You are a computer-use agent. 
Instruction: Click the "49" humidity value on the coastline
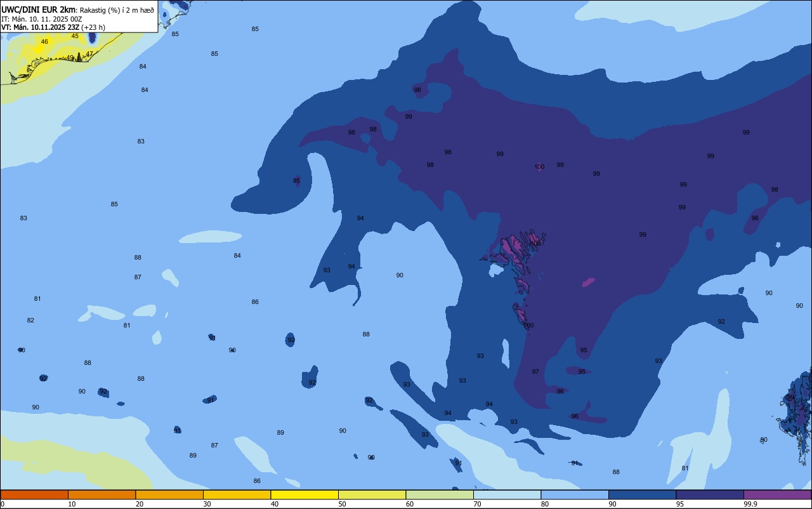pos(70,58)
